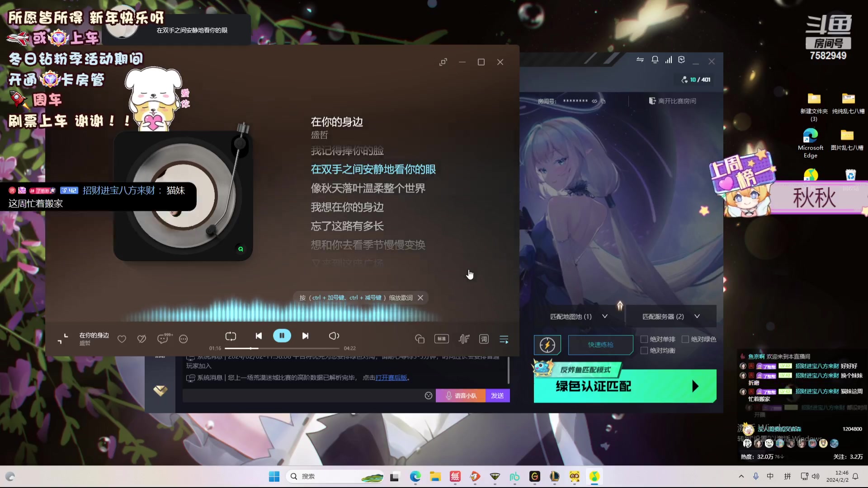
Task: Select lyric line 像秋天落叶温柔整个世界
Action: [x=368, y=188]
